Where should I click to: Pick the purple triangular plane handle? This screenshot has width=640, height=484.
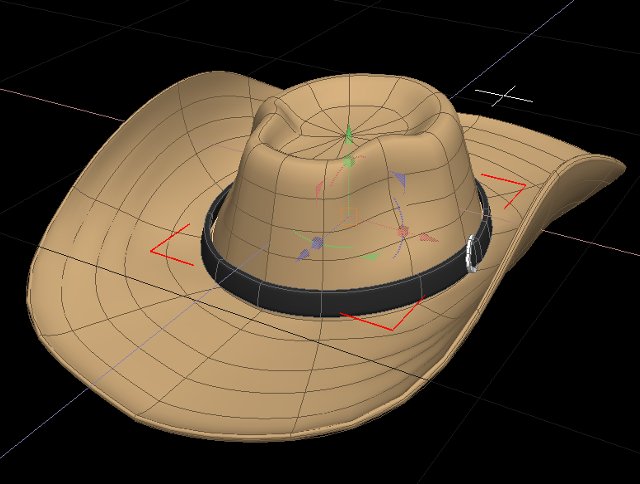tap(399, 180)
